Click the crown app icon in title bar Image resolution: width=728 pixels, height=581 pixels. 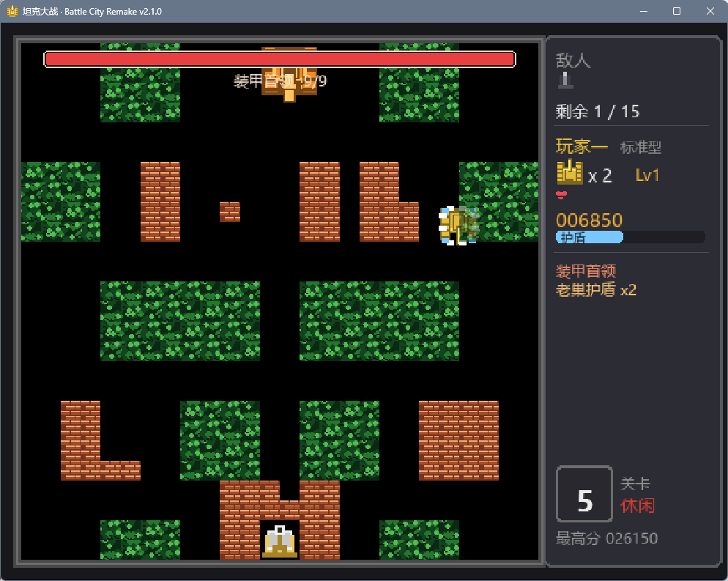[12, 11]
